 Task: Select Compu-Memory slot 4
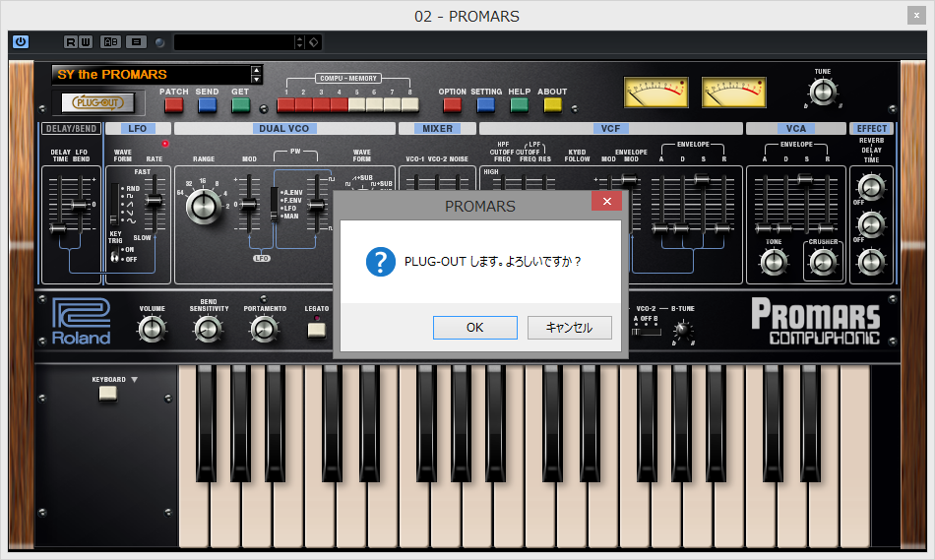pos(340,105)
